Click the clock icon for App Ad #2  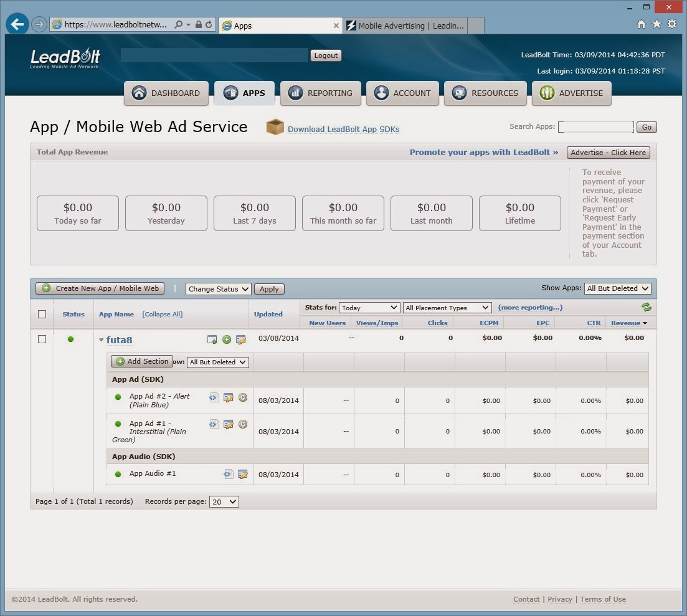click(243, 397)
